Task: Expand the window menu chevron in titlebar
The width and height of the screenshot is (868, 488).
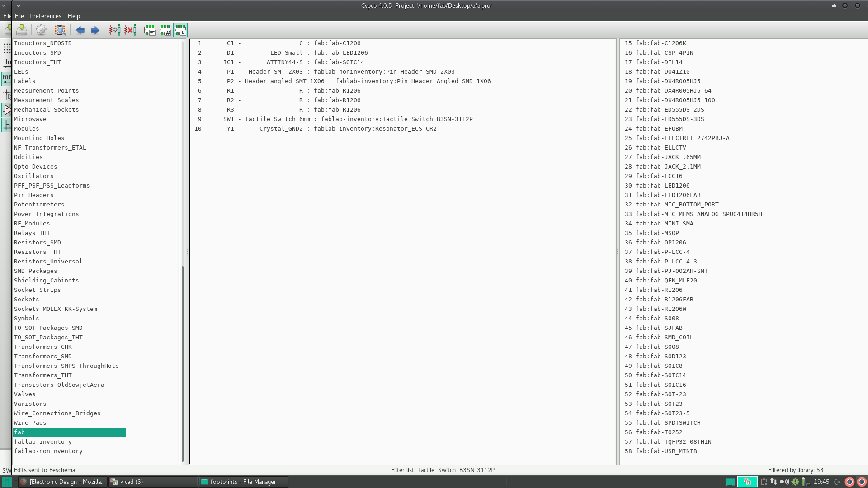Action: (x=19, y=5)
